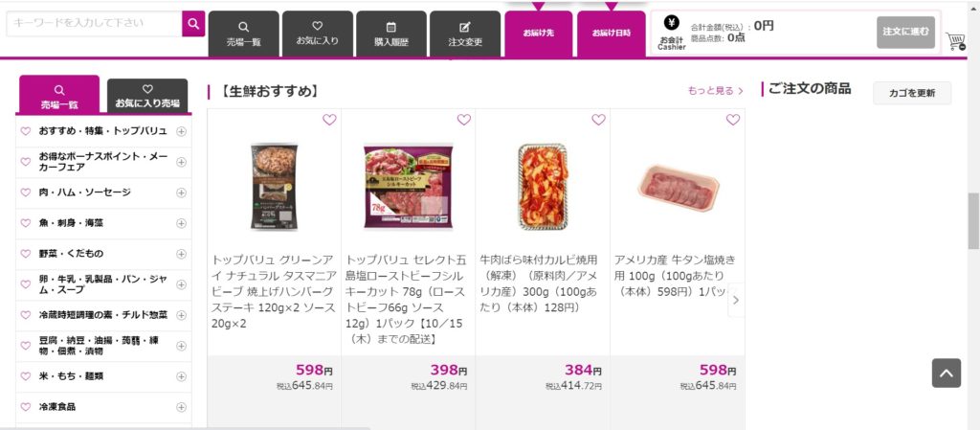This screenshot has height=430, width=980.
Task: Click the お会計 Cashier yen icon
Action: coord(672,23)
